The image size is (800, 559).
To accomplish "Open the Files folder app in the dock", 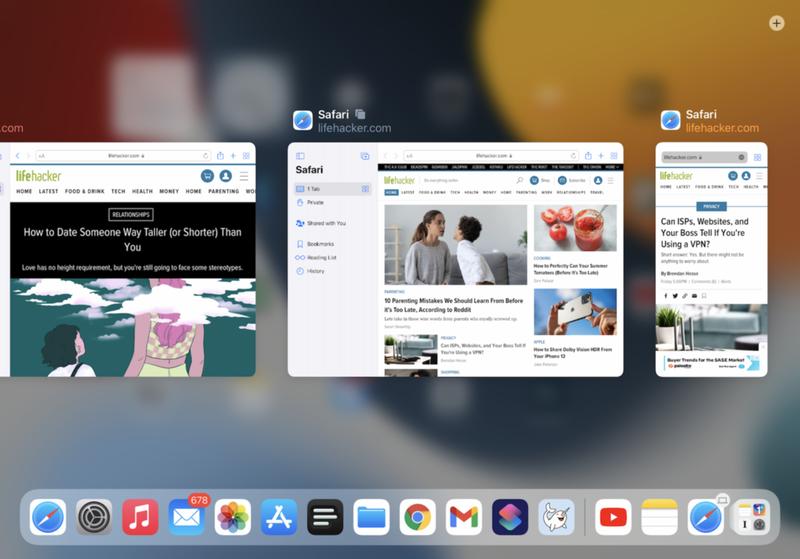I will 372,517.
